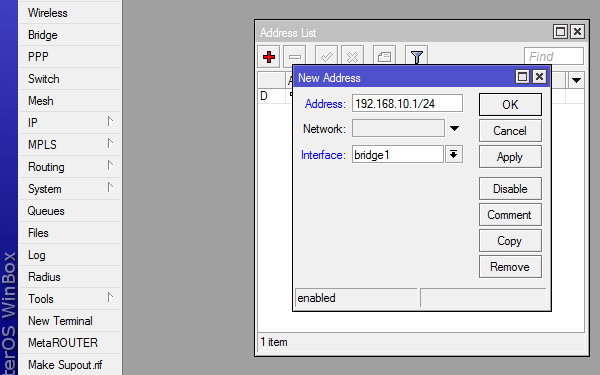The image size is (600, 375).
Task: Select Make Supout.rif
Action: click(x=70, y=365)
